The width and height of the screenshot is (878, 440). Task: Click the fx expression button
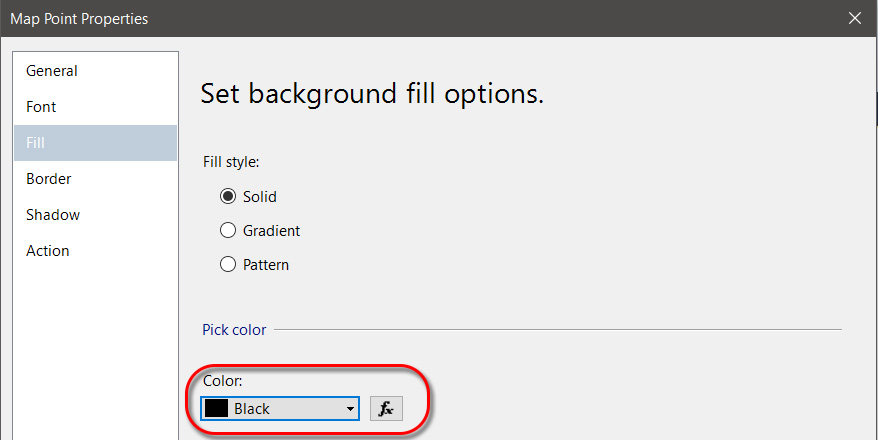coord(386,408)
